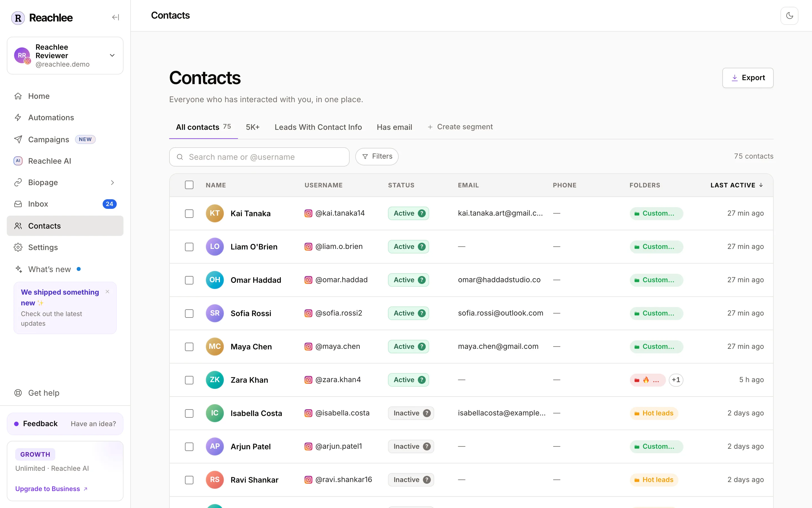Click the help icon on Arjun Patel's Inactive badge
This screenshot has height=508, width=812.
[x=427, y=446]
